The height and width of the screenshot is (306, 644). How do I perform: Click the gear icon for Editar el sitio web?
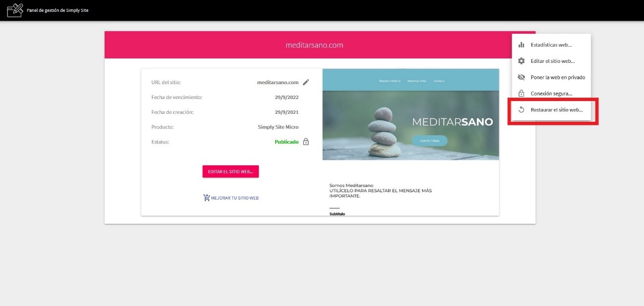(x=521, y=61)
